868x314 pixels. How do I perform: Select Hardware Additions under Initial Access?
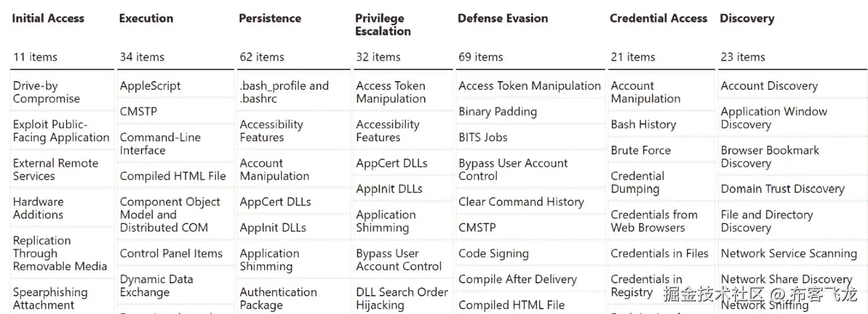(x=38, y=208)
